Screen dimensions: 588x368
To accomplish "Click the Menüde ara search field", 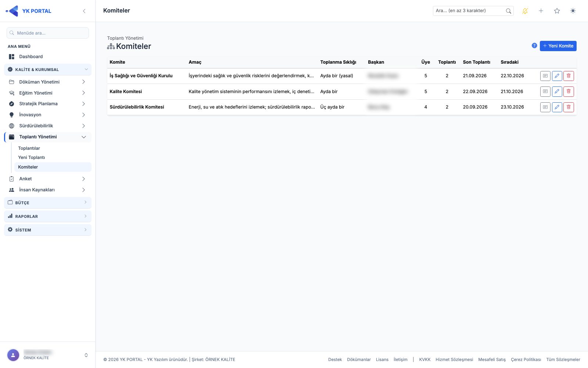I will pos(48,33).
